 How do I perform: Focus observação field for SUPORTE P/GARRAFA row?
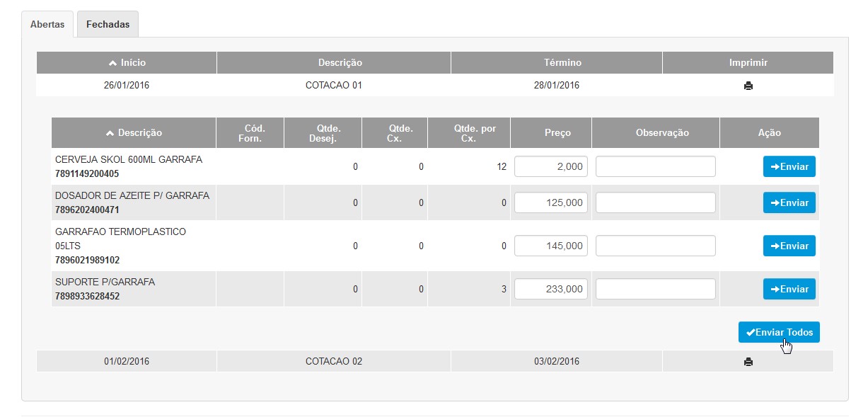tap(656, 289)
